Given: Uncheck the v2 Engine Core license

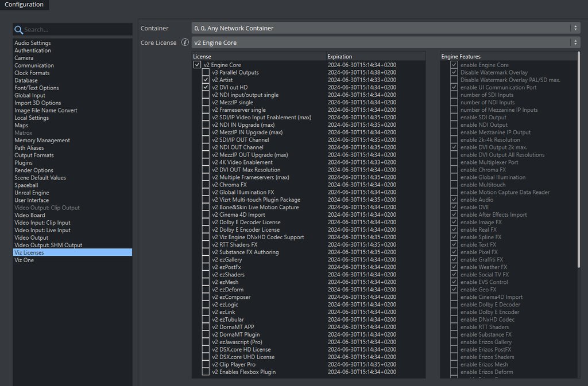Looking at the screenshot, I should click(198, 65).
